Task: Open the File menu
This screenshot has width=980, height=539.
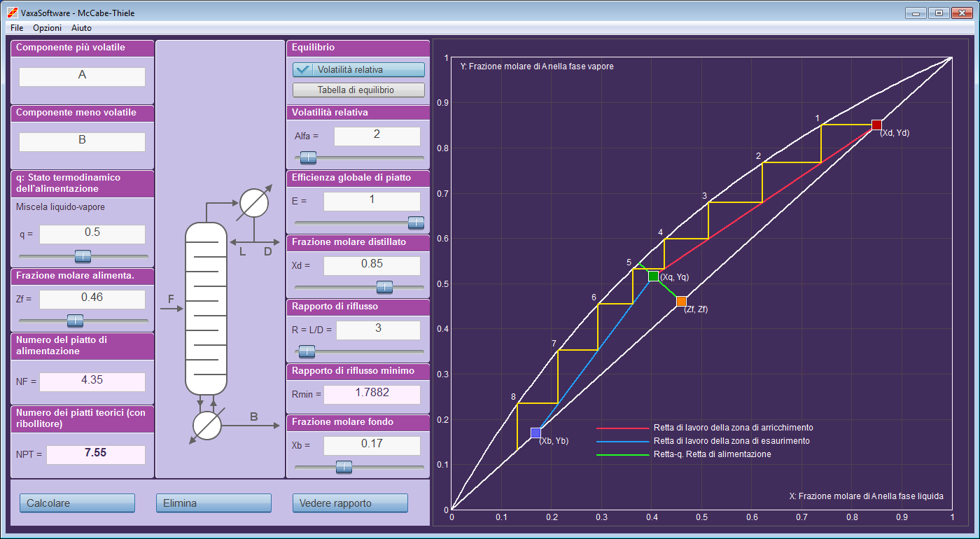Action: (17, 28)
